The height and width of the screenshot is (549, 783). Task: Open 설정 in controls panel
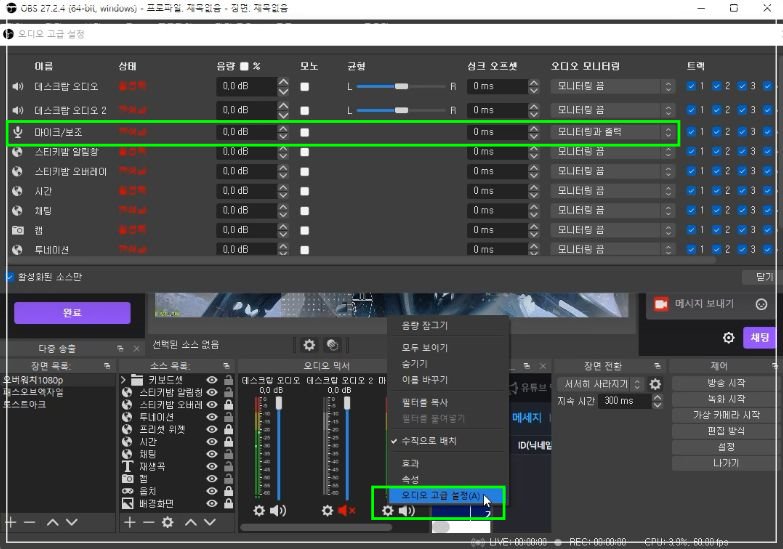725,447
